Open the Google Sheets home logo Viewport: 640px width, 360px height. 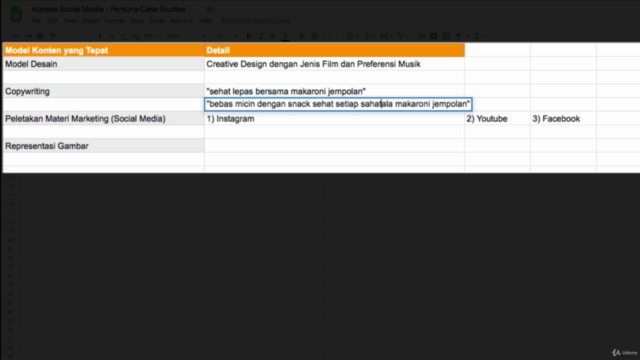[16, 14]
